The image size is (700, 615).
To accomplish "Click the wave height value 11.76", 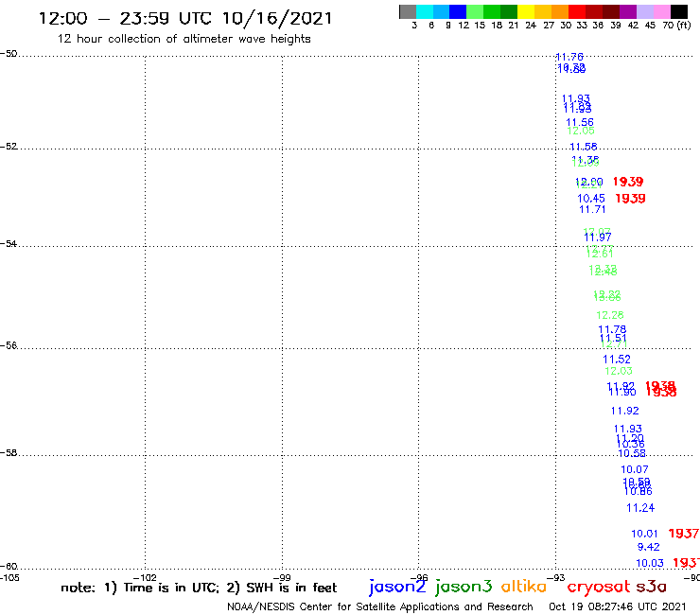I will click(x=569, y=57).
